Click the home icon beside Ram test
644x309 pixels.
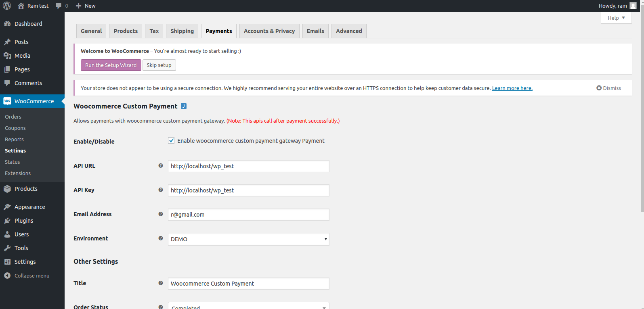(21, 6)
